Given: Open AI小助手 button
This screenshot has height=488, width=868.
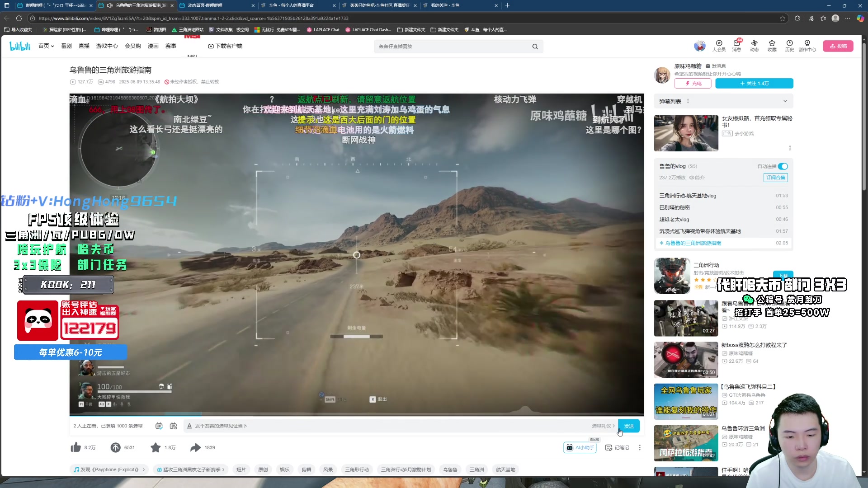Looking at the screenshot, I should [x=580, y=447].
